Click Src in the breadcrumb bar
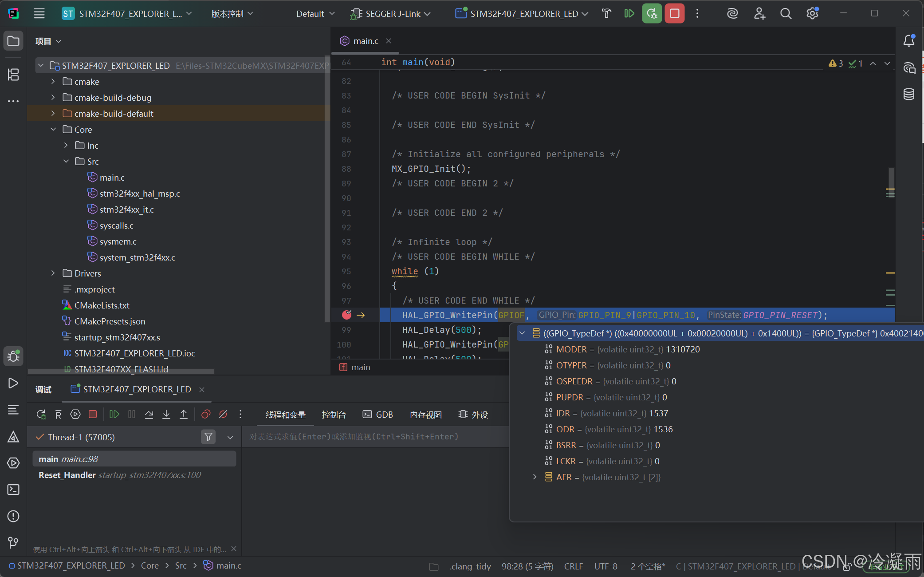924x577 pixels. coord(181,565)
